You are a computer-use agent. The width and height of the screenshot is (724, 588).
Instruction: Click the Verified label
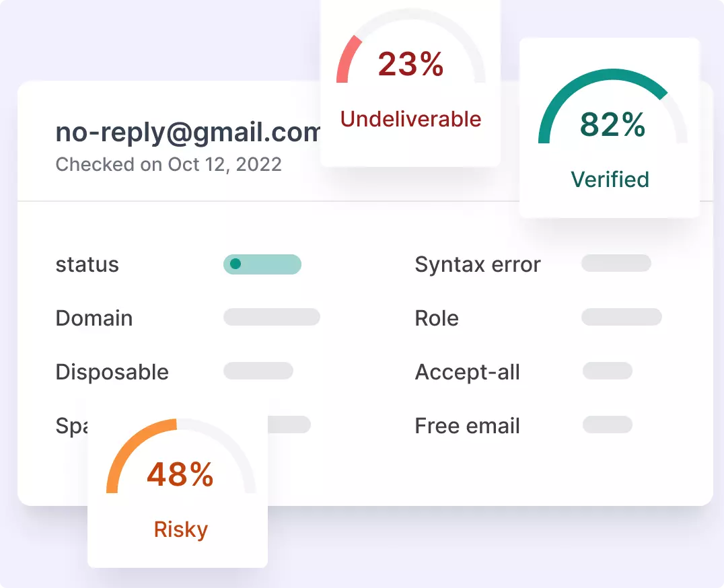[610, 180]
